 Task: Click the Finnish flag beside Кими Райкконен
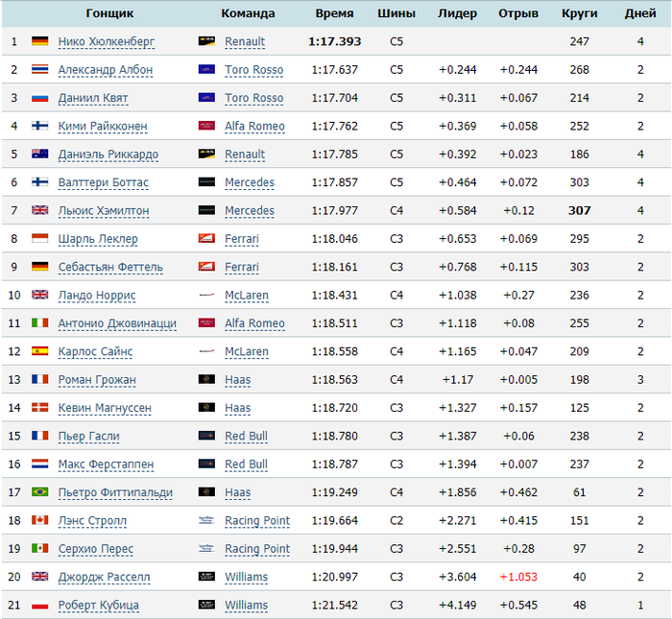[x=39, y=127]
